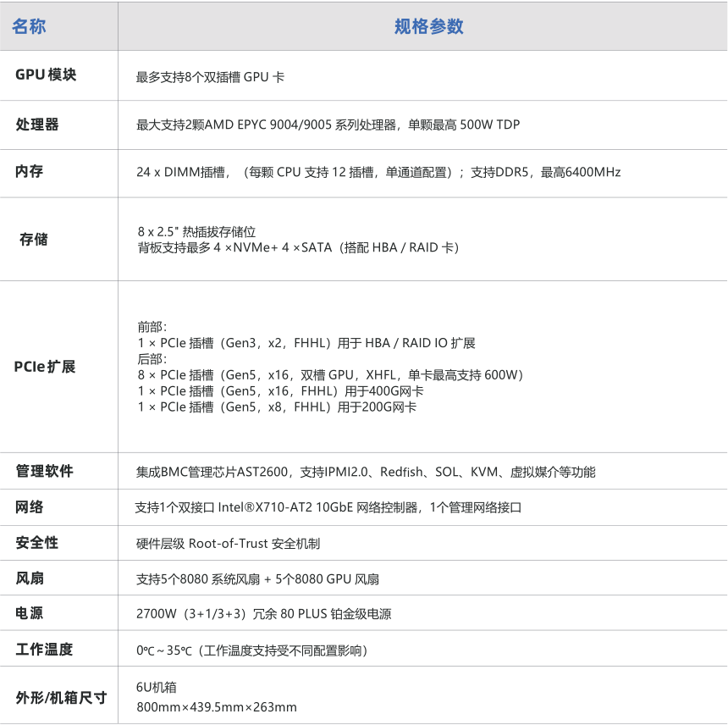Select the 内存 row label

coord(30,171)
